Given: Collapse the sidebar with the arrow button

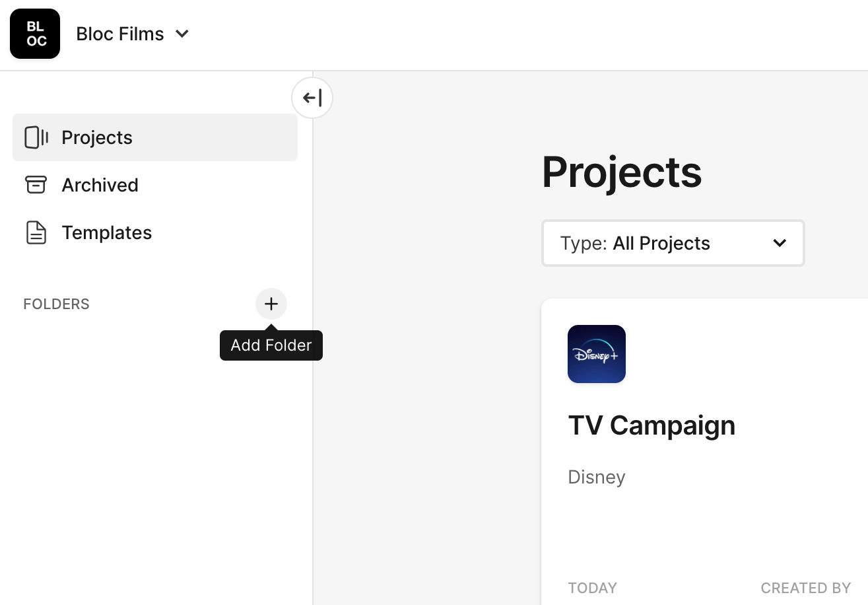Looking at the screenshot, I should point(312,98).
